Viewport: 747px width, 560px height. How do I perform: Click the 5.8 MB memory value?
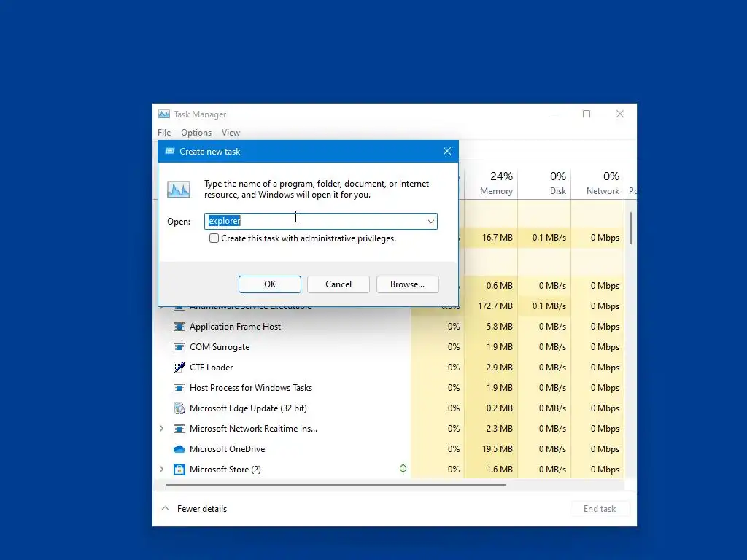pyautogui.click(x=499, y=327)
